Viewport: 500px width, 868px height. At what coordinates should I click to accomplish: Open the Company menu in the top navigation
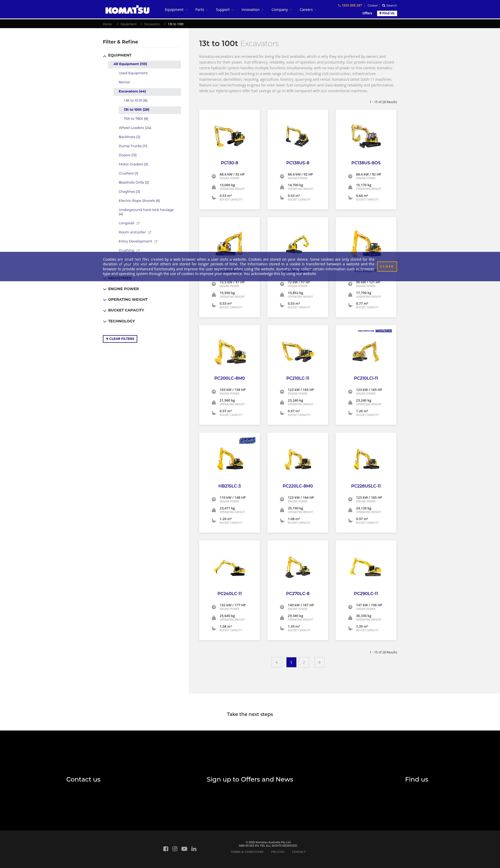282,10
